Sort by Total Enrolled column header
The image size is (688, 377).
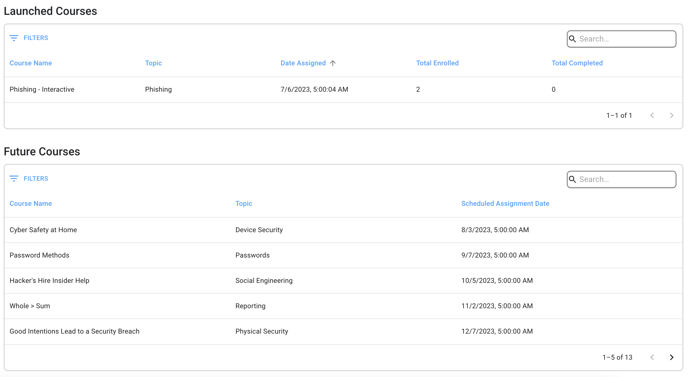(x=437, y=63)
